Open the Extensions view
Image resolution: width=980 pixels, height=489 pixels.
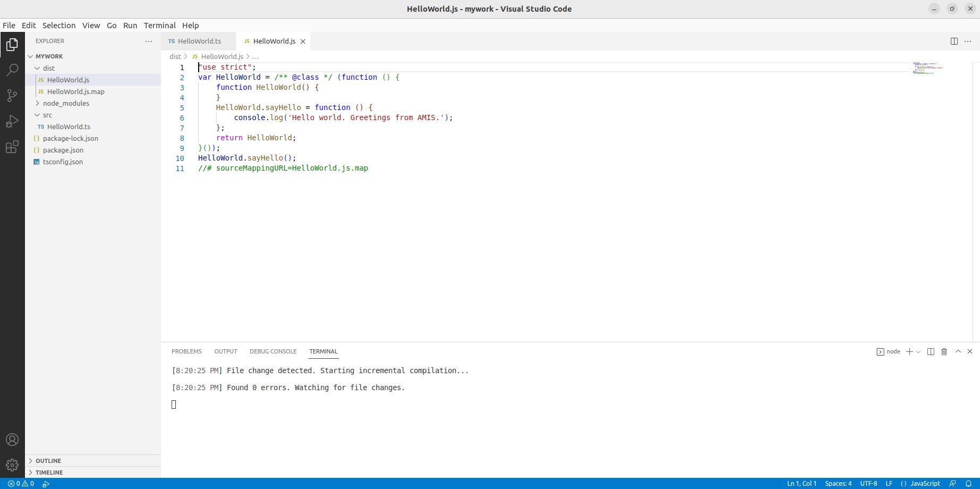coord(12,147)
